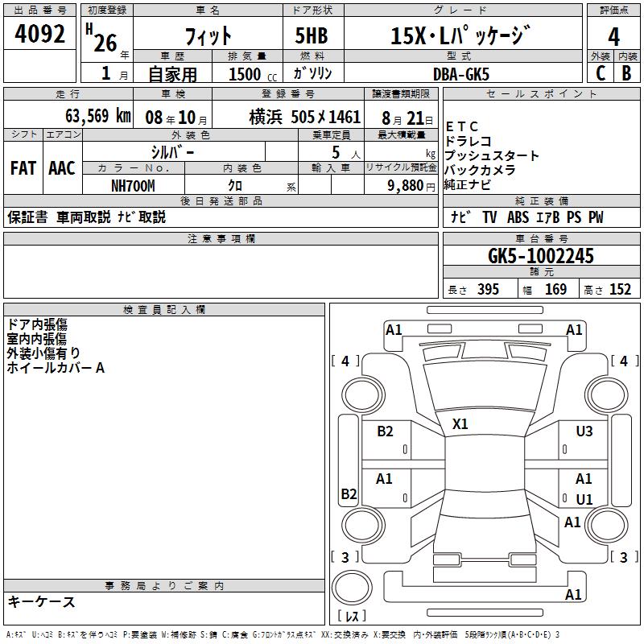This screenshot has width=644, height=644.
Task: Select the inspector note 室内内張傷
Action: coord(36,339)
